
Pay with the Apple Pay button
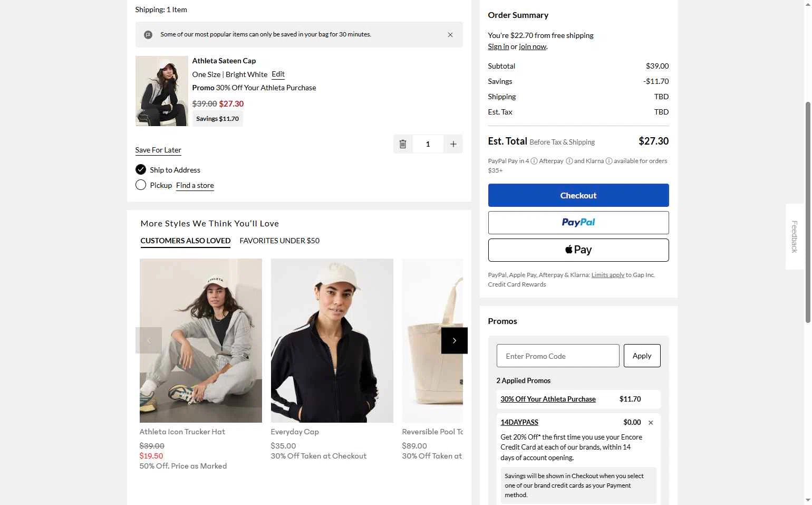(x=578, y=250)
